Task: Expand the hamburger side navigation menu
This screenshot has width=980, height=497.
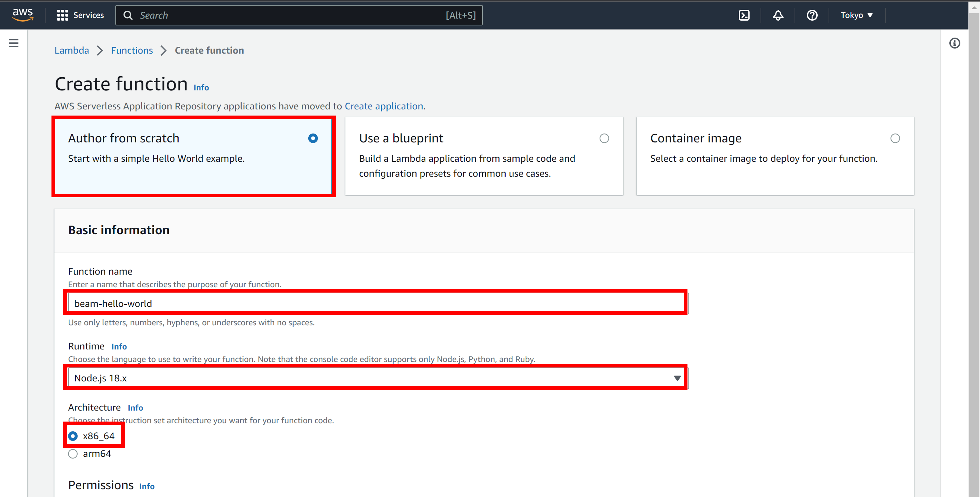Action: pyautogui.click(x=14, y=43)
